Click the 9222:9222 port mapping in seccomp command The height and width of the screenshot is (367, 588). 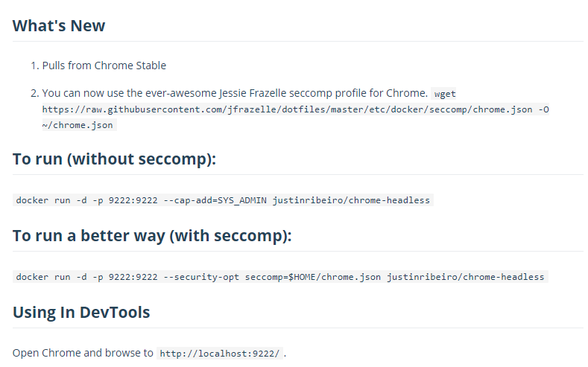coord(133,277)
